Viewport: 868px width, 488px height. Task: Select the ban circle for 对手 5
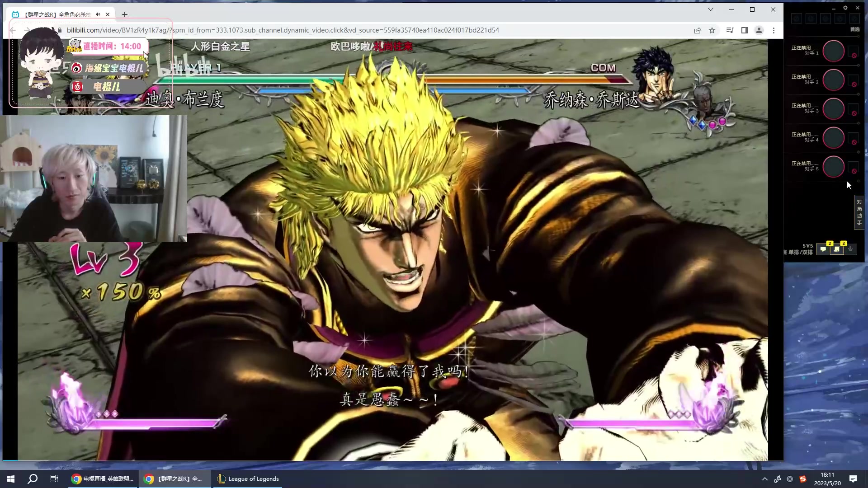(x=833, y=167)
